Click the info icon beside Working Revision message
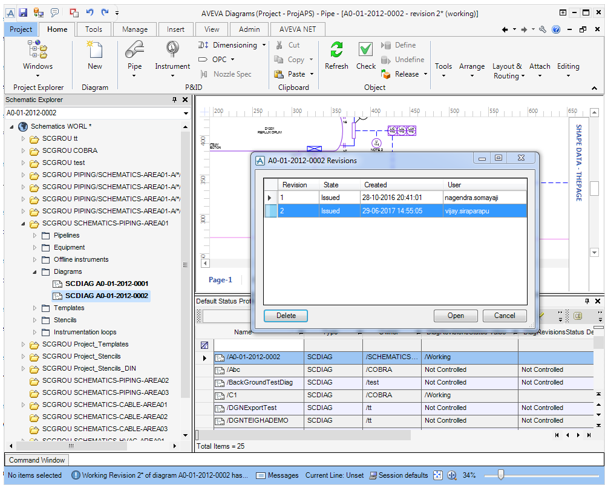This screenshot has height=487, width=609. coord(76,475)
